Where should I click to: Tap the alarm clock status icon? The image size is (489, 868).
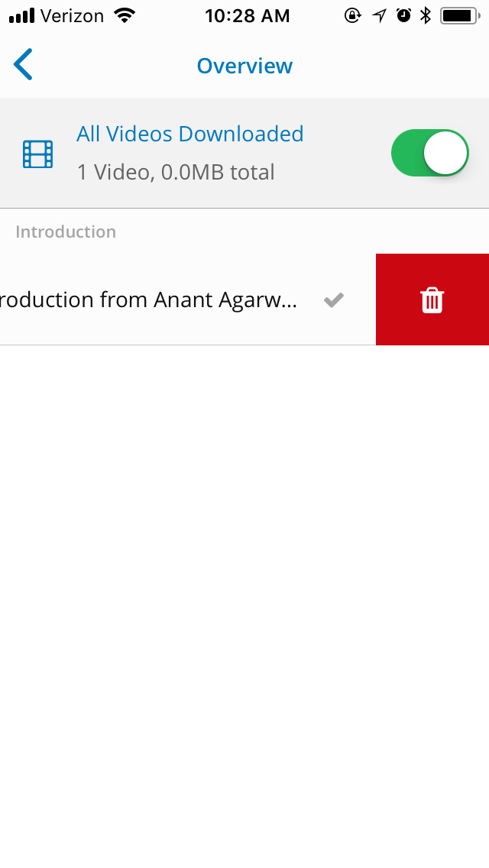point(403,15)
